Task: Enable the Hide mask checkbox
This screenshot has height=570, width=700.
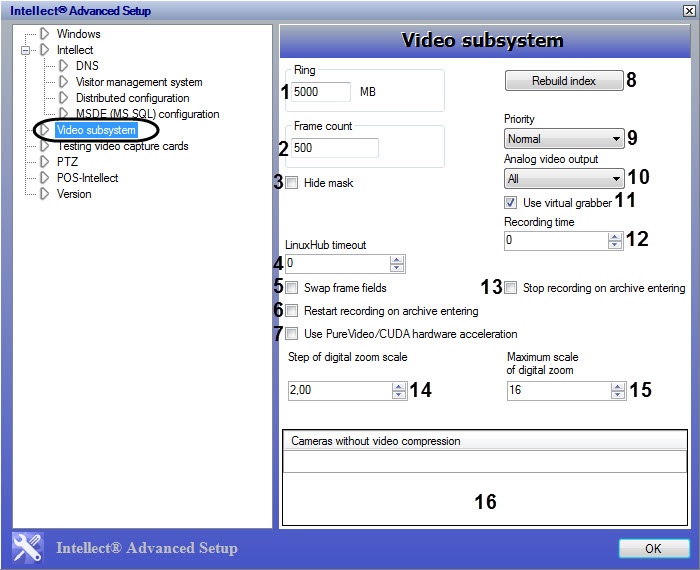Action: (x=292, y=183)
